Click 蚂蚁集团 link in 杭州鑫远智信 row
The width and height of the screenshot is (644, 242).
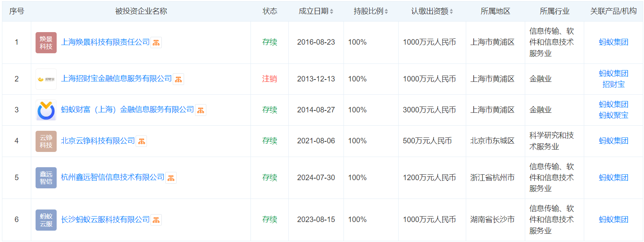point(614,178)
